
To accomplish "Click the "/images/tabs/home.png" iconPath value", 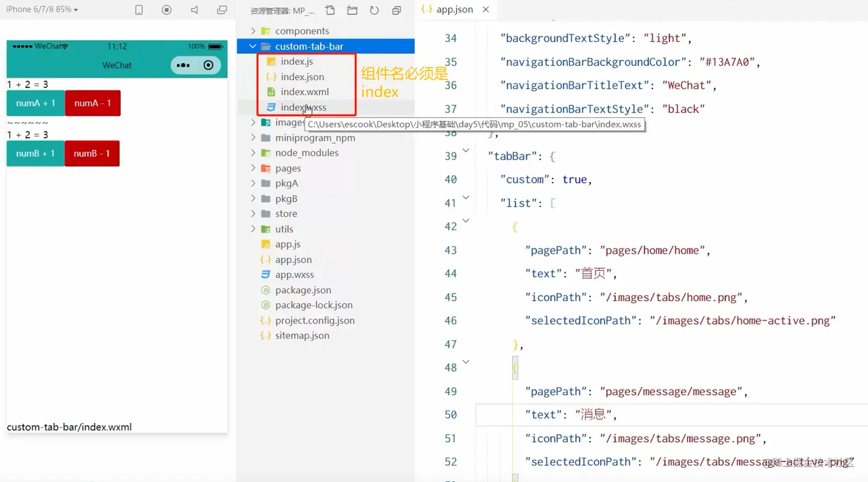I will pyautogui.click(x=671, y=297).
